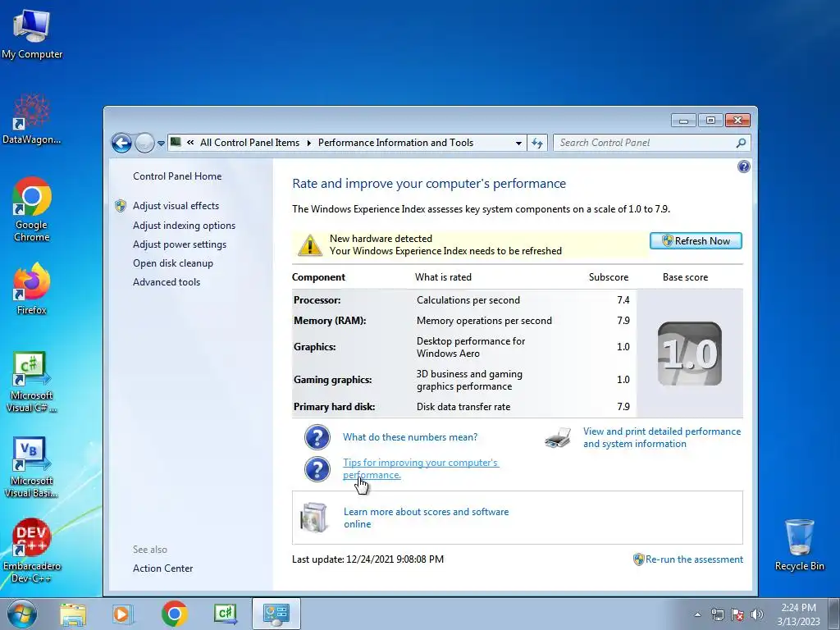Click the search magnifier icon

tap(741, 143)
